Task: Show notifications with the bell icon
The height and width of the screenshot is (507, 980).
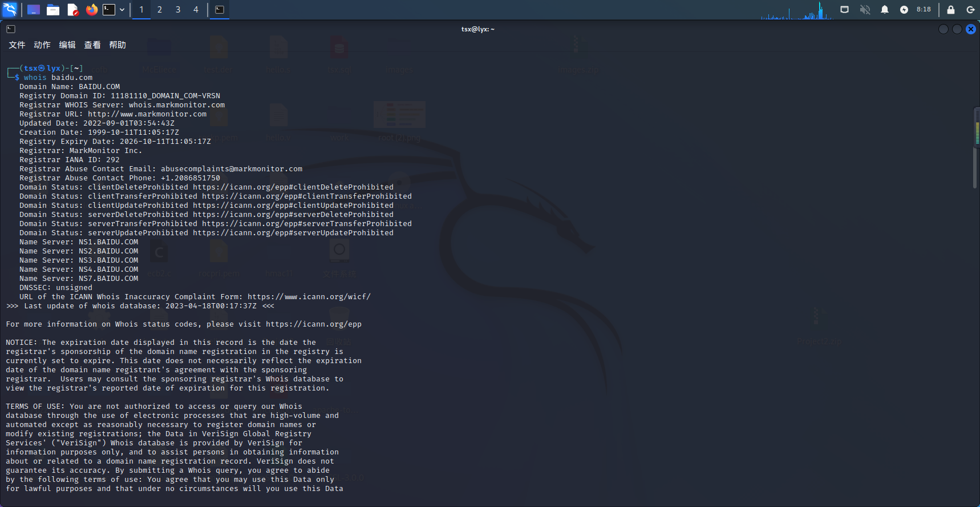Action: 885,10
